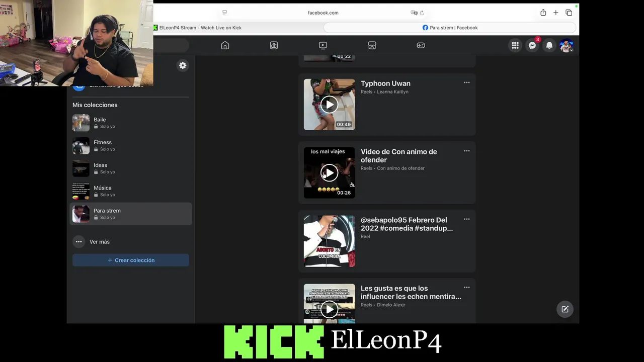The width and height of the screenshot is (644, 362).
Task: Open Typhoon Uwan title link
Action: (385, 83)
